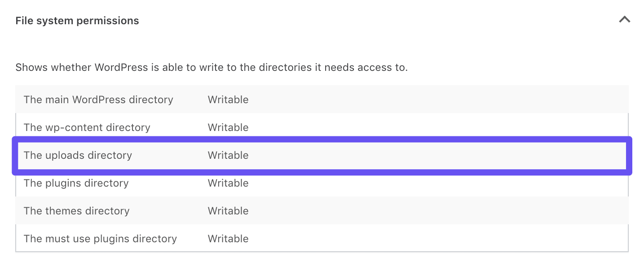Click Writable status for the uploads directory
Image resolution: width=644 pixels, height=262 pixels.
click(x=228, y=155)
